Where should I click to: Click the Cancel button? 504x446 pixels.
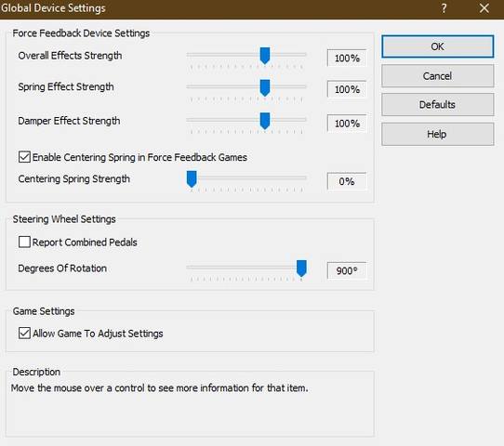point(437,76)
